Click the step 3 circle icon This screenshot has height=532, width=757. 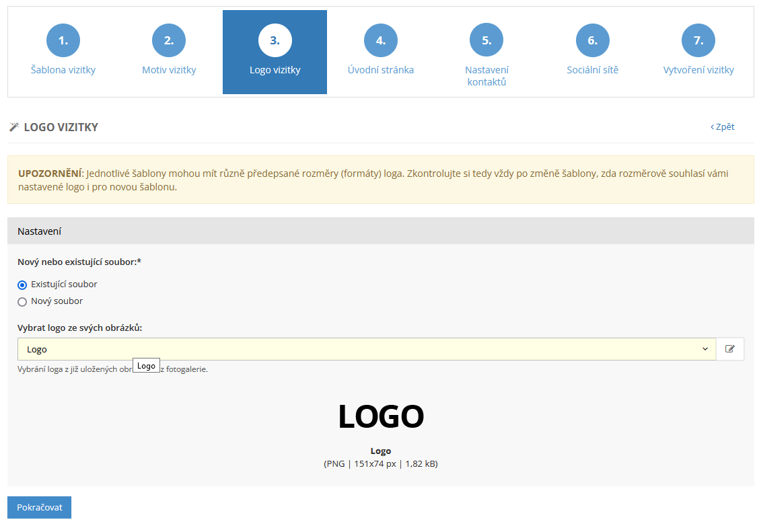(x=275, y=40)
